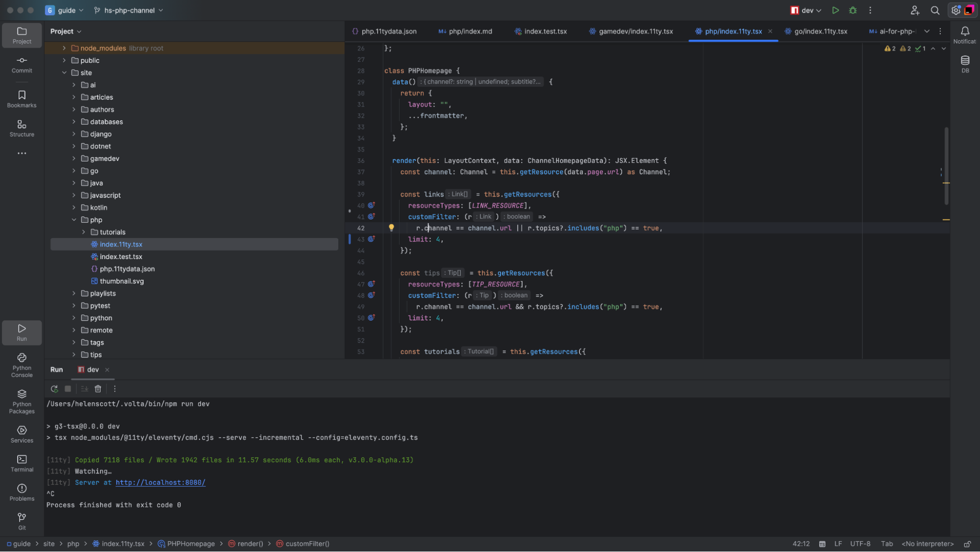
Task: Toggle soft-wrap scroll icon in Run toolbar
Action: [84, 389]
